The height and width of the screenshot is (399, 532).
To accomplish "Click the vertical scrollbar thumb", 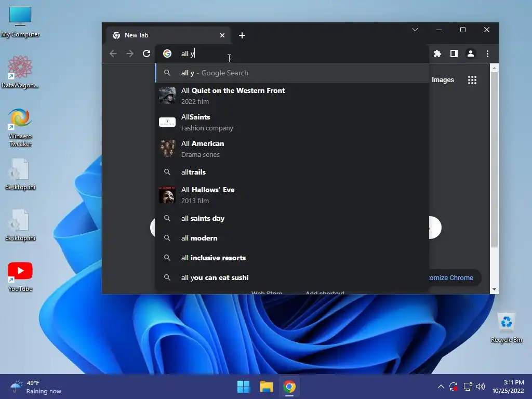I will pyautogui.click(x=495, y=159).
